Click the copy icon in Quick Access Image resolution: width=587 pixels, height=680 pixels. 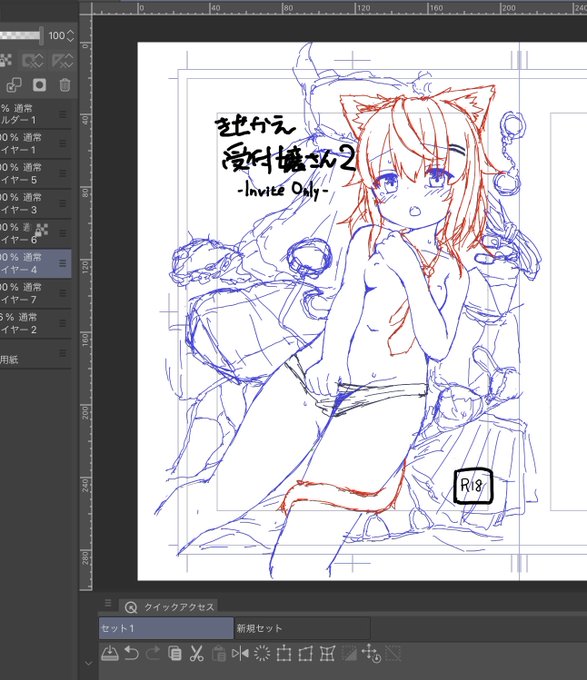(175, 653)
